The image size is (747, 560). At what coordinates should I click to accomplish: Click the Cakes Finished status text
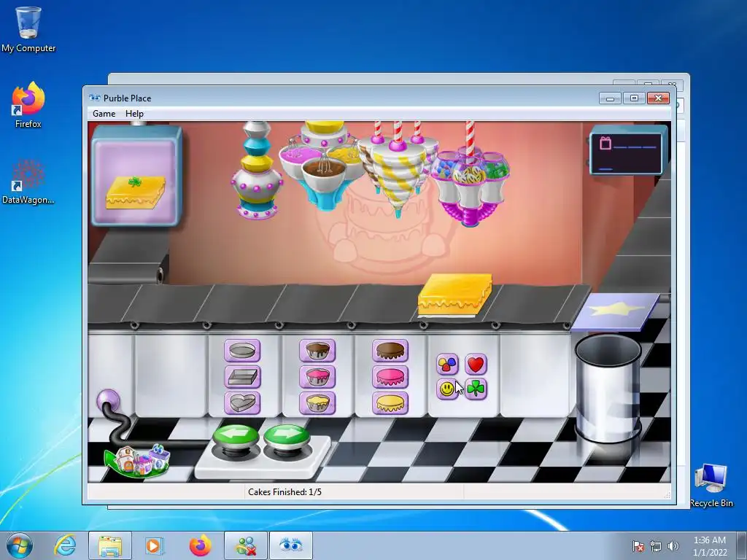(x=285, y=492)
